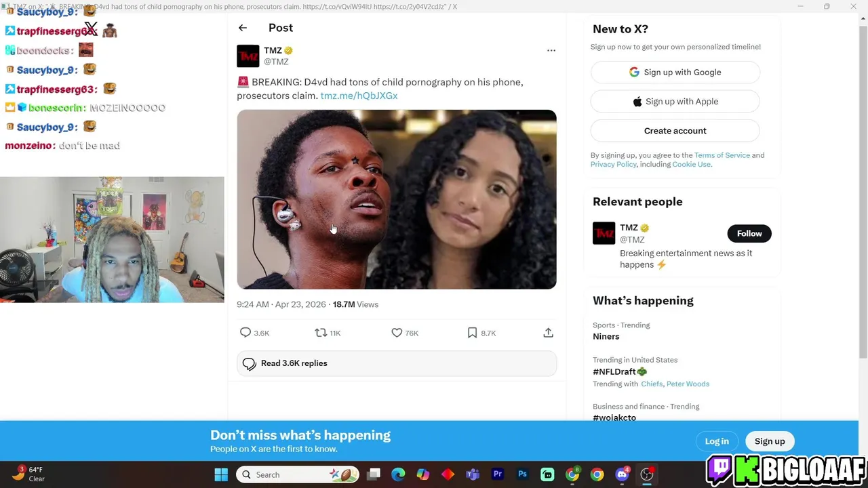The image size is (868, 488).
Task: Open Copilot from the taskbar
Action: point(423,474)
